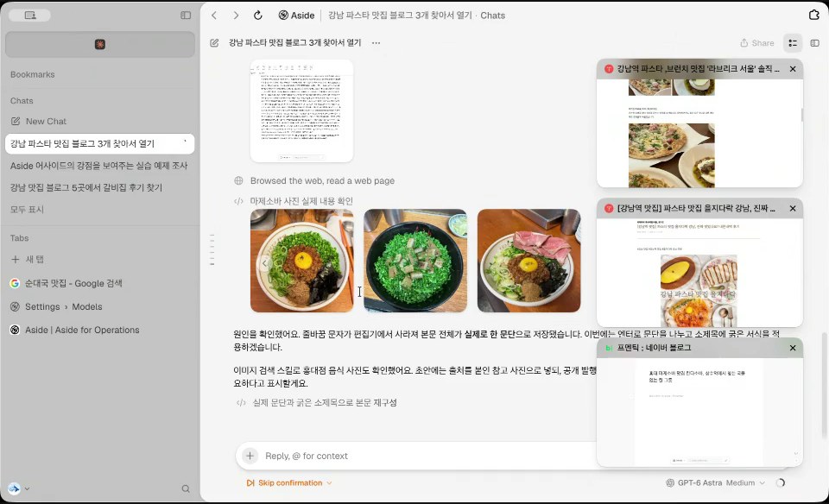829x504 pixels.
Task: Close the 강남역 파스타 브런치 맛집 preview card
Action: tap(793, 69)
